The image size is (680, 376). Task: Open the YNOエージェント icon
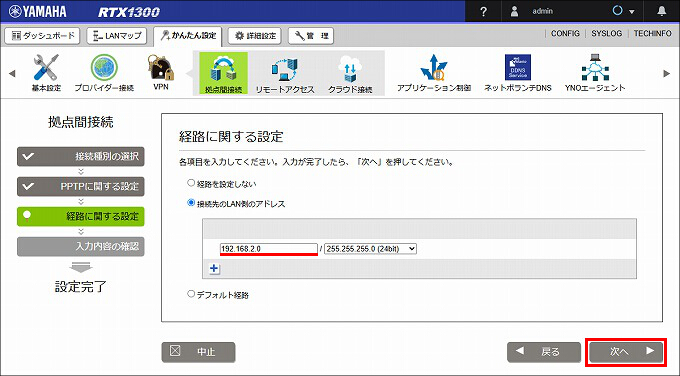[595, 68]
